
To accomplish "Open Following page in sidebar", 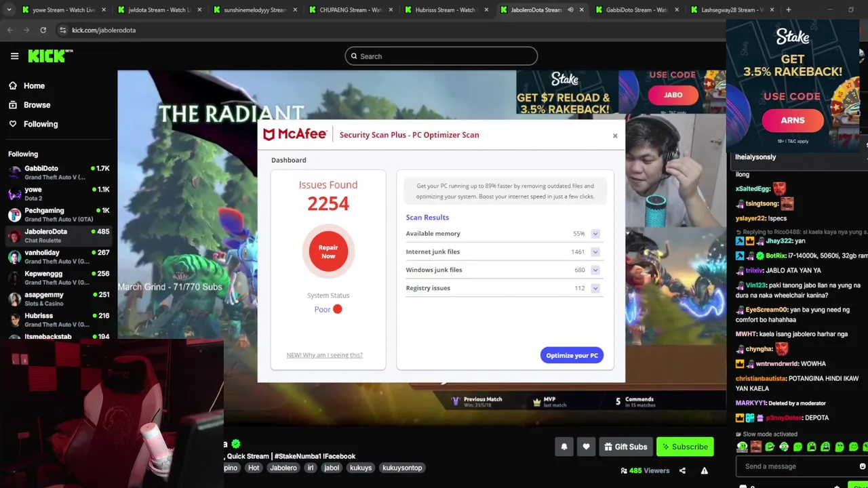I will tap(33, 124).
